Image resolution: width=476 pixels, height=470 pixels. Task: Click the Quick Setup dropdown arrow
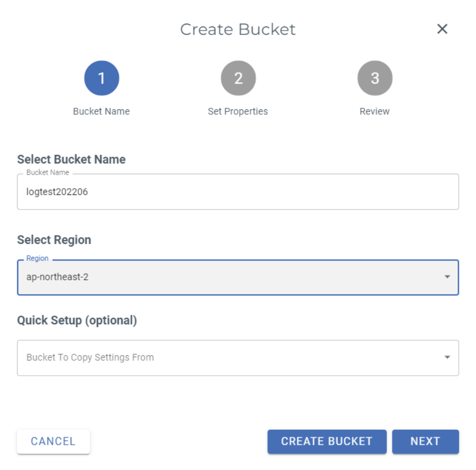(447, 357)
